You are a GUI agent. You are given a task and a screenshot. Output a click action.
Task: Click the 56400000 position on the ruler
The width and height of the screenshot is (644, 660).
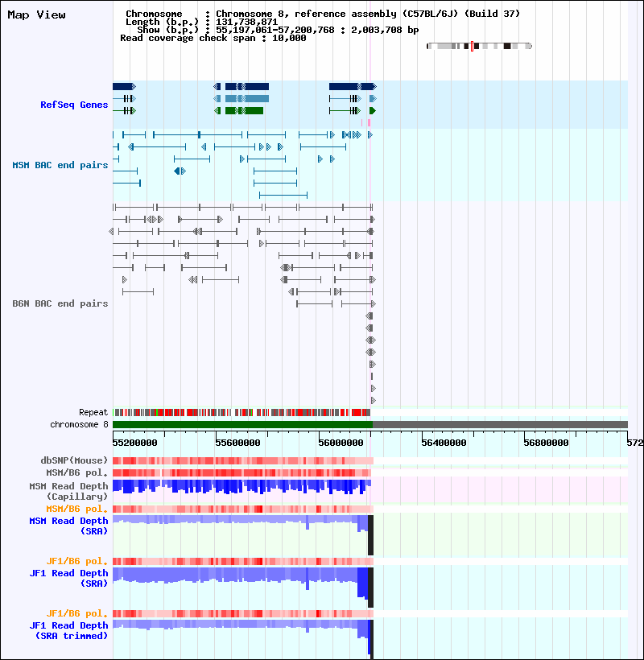[x=444, y=443]
